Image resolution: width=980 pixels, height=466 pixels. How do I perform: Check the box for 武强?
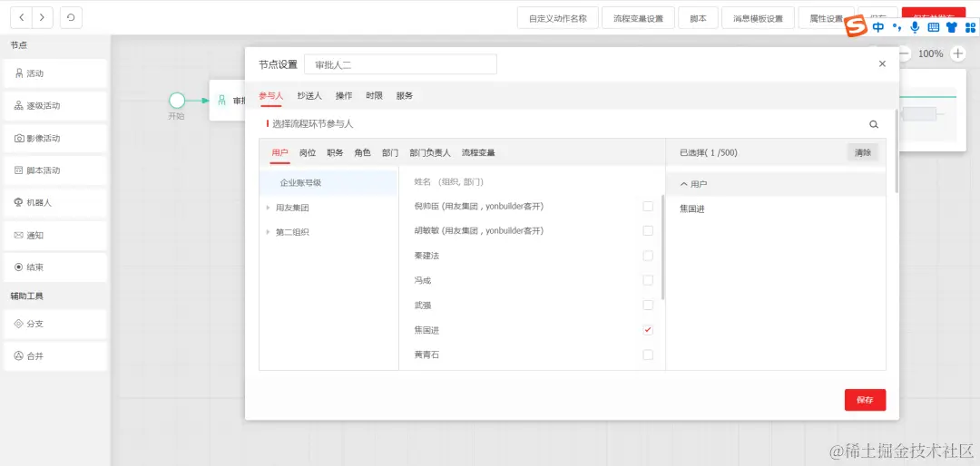[648, 306]
